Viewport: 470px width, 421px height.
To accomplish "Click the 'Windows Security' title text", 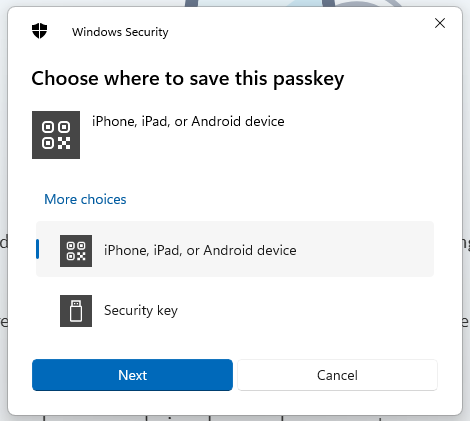I will pyautogui.click(x=120, y=32).
